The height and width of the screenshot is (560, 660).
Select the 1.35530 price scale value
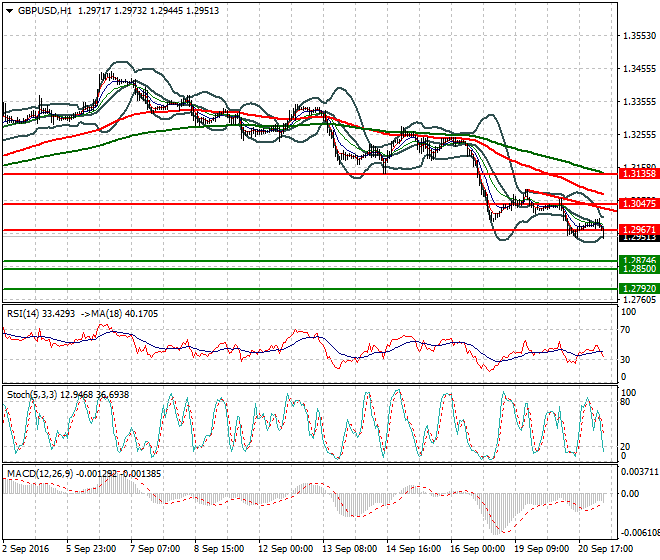pos(639,36)
